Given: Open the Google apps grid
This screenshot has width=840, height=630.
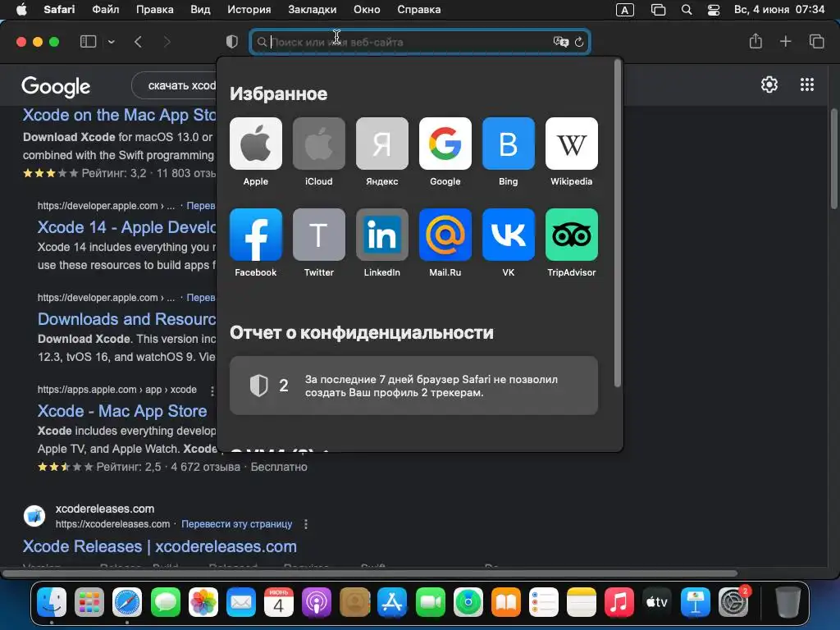Looking at the screenshot, I should pos(807,84).
